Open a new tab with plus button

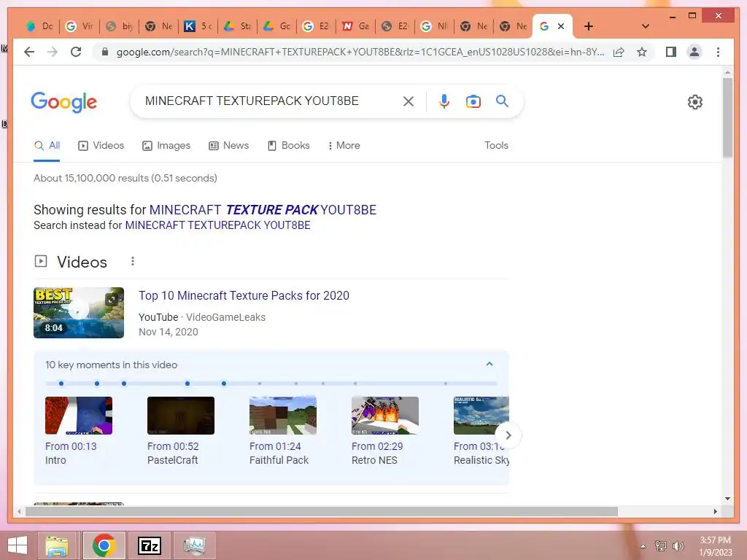pos(589,26)
